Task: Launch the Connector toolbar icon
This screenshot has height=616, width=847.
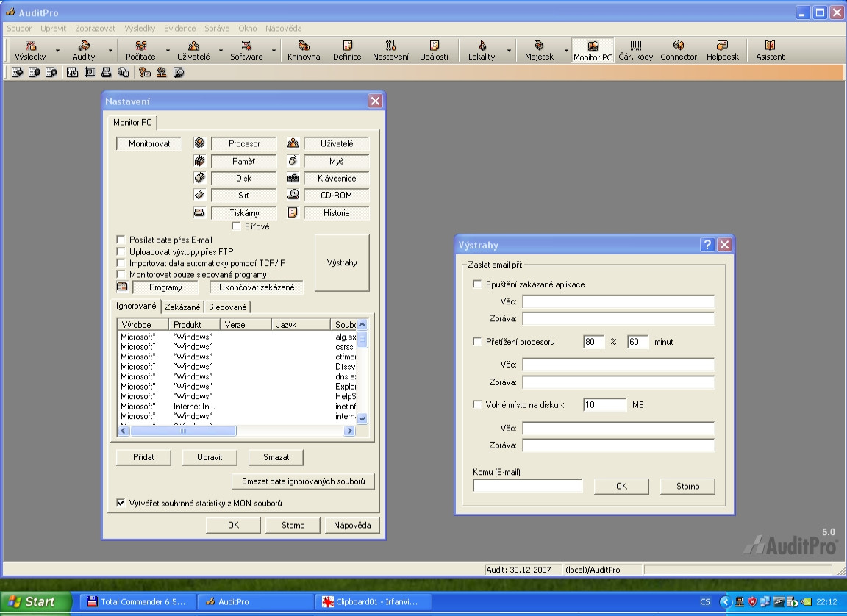Action: (678, 50)
